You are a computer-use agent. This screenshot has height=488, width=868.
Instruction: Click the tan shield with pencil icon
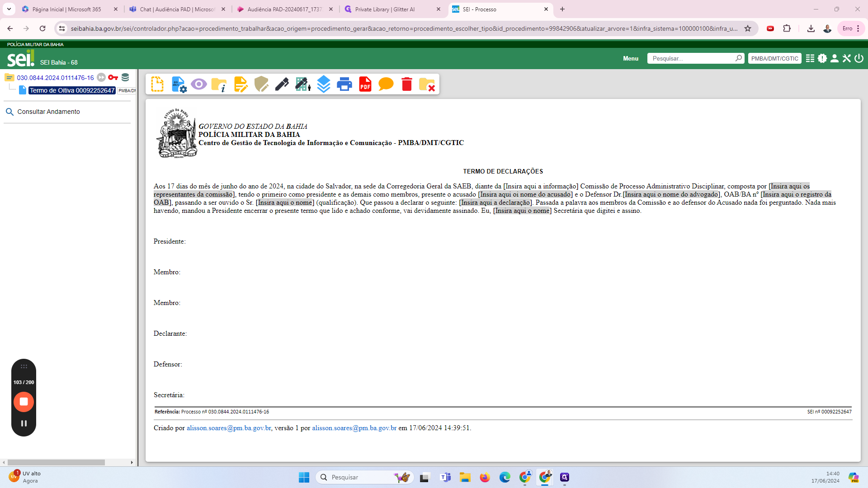point(261,84)
